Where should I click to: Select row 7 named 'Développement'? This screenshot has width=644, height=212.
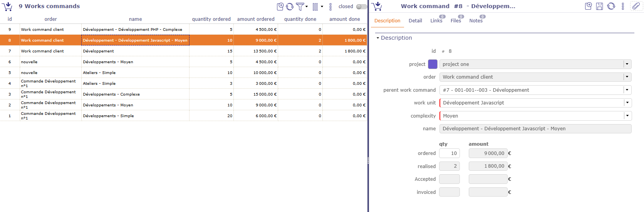coord(183,51)
